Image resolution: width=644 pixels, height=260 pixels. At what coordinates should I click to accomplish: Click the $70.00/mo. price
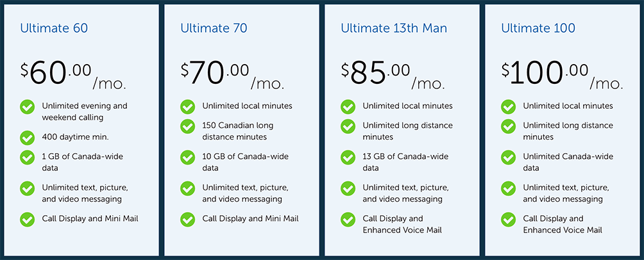(232, 74)
